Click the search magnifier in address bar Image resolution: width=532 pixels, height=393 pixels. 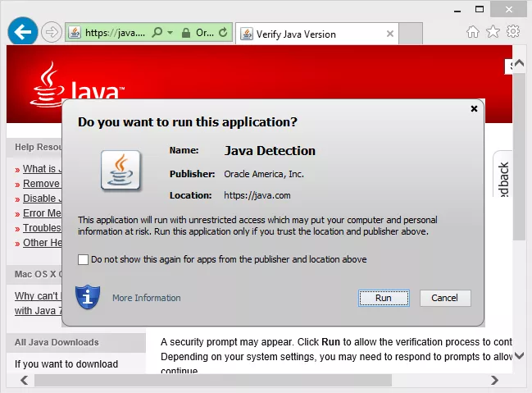click(x=157, y=33)
